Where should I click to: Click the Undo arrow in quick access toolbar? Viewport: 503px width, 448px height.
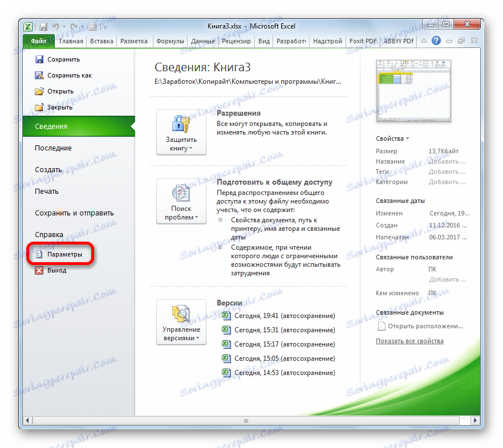56,27
